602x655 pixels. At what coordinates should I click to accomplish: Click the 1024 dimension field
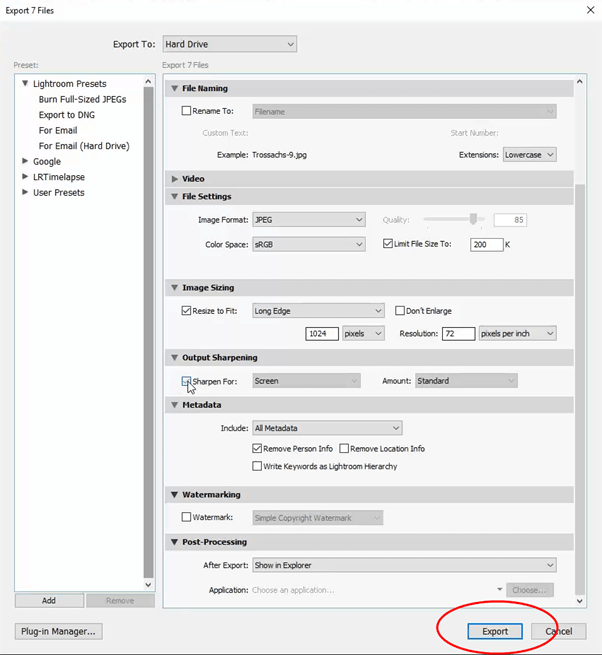(322, 333)
